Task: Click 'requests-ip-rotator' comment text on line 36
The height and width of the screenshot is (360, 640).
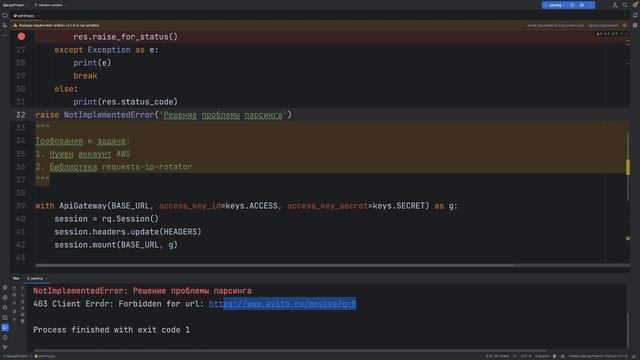Action: coord(147,167)
